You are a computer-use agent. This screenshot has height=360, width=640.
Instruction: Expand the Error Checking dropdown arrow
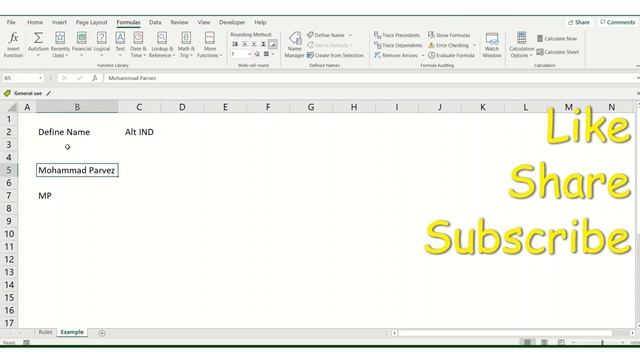pyautogui.click(x=474, y=45)
